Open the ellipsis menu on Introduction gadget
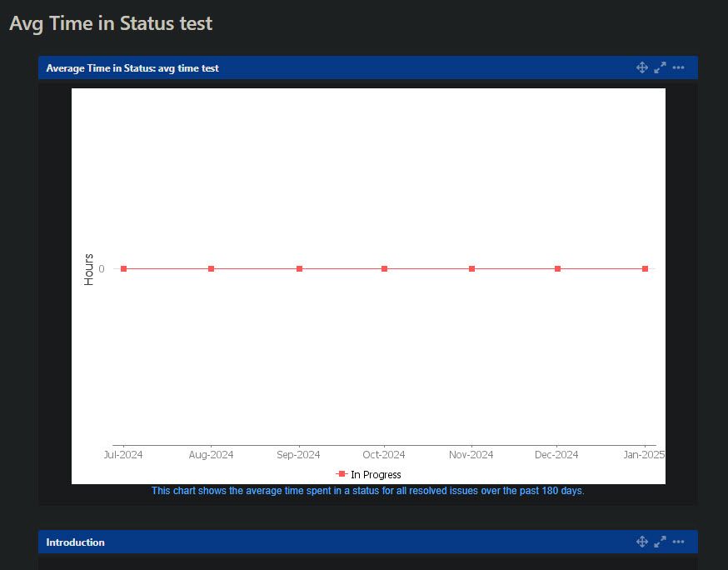 coord(678,542)
